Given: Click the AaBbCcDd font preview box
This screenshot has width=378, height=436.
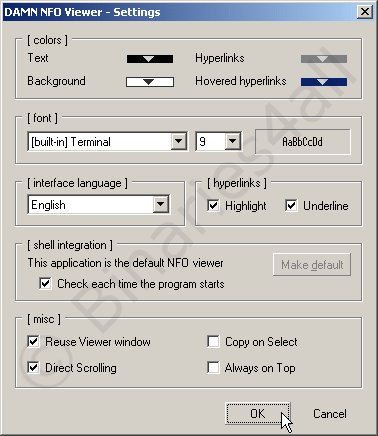Looking at the screenshot, I should click(x=303, y=142).
